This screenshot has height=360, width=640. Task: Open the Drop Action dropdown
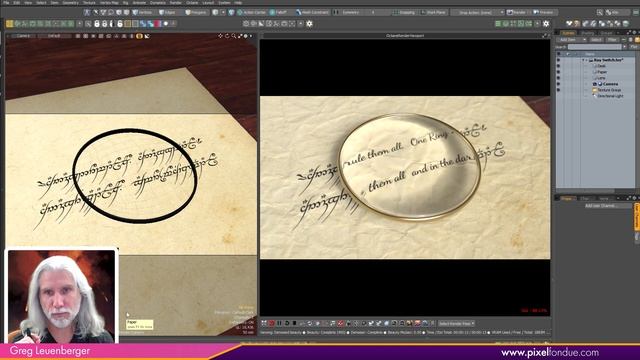478,12
